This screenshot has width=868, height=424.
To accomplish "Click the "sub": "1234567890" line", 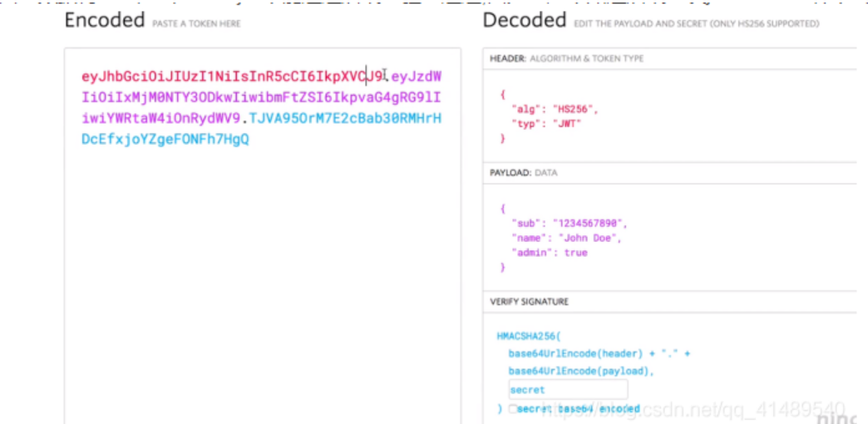I will [569, 224].
